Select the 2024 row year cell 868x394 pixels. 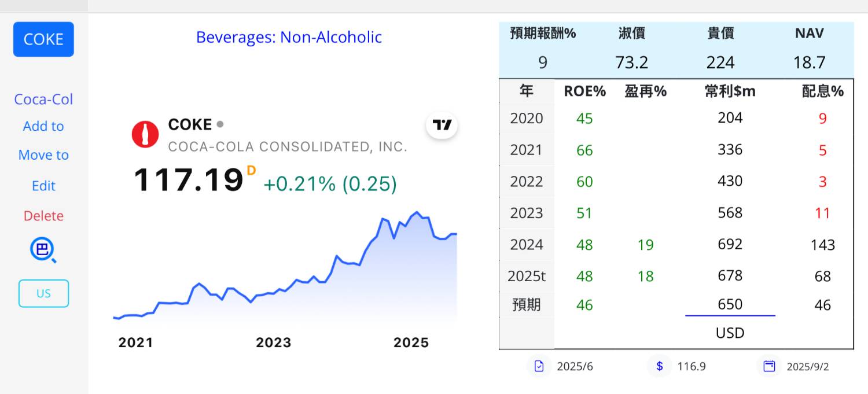click(x=527, y=245)
